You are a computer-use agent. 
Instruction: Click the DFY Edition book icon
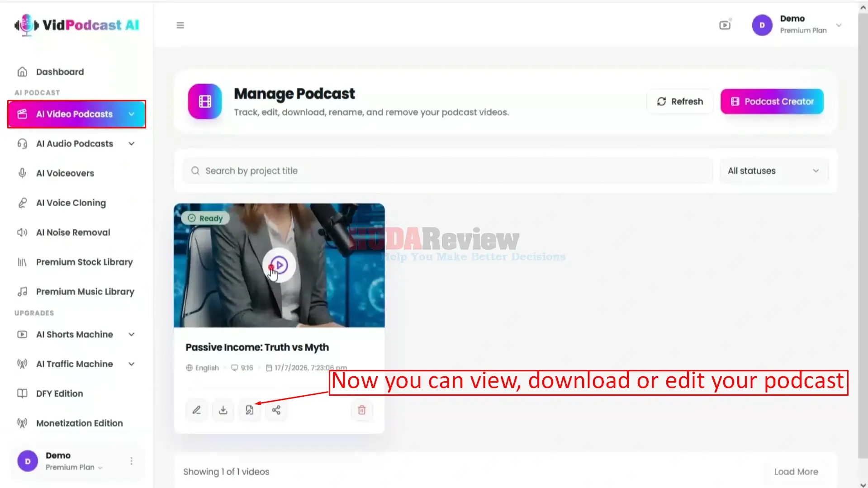(22, 393)
